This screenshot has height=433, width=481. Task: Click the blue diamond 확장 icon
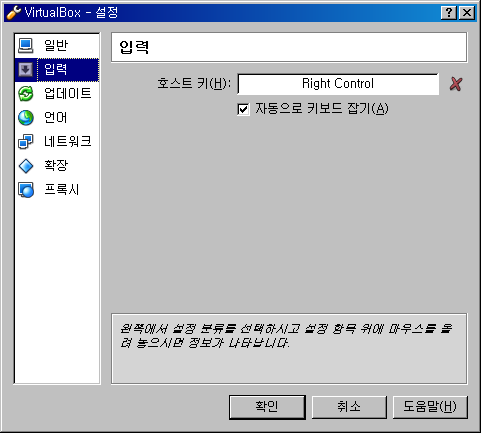pyautogui.click(x=26, y=166)
